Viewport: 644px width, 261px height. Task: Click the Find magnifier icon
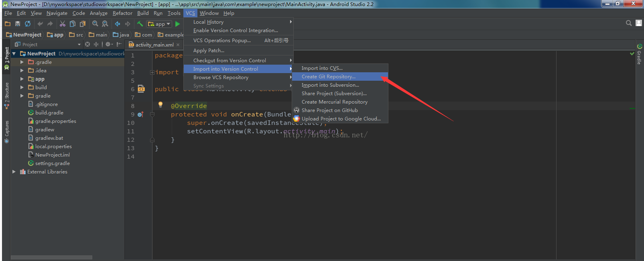click(95, 24)
